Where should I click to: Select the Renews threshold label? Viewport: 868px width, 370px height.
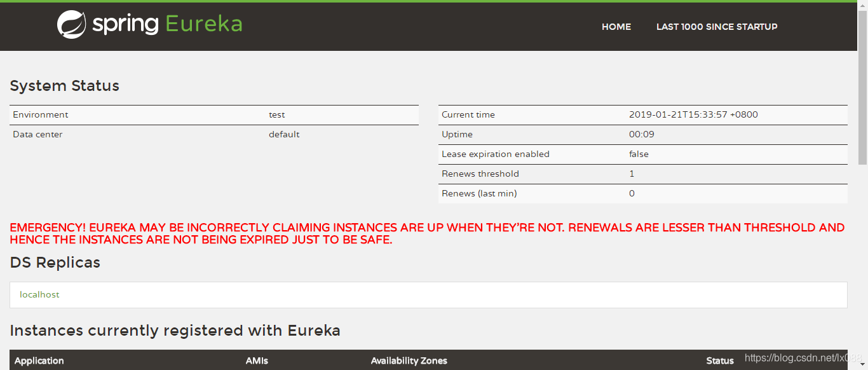[x=480, y=174]
